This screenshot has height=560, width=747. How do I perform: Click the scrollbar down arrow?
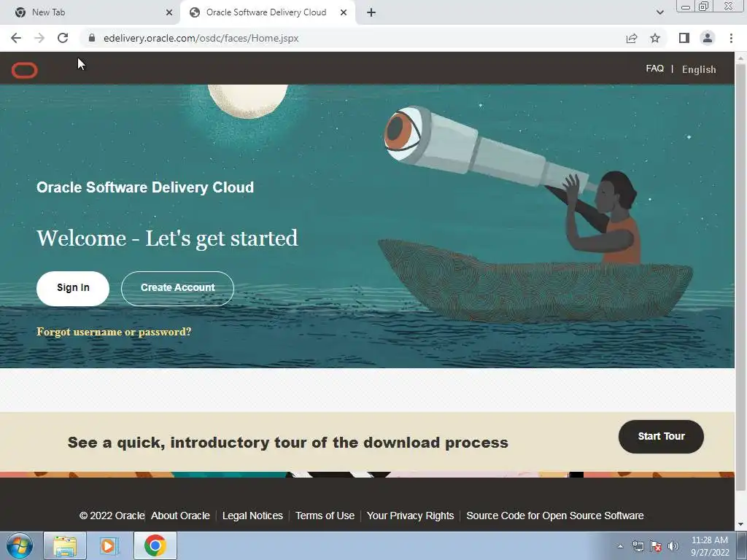click(741, 525)
